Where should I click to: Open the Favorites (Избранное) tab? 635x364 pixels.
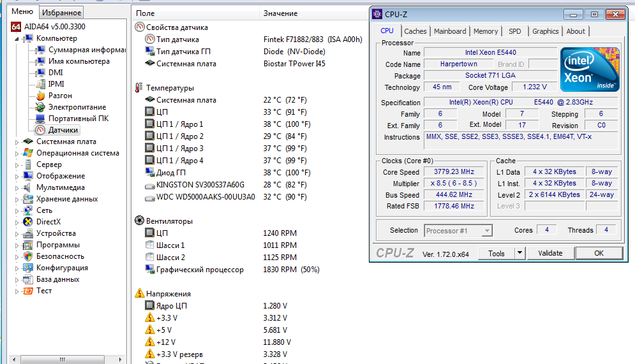click(x=61, y=12)
